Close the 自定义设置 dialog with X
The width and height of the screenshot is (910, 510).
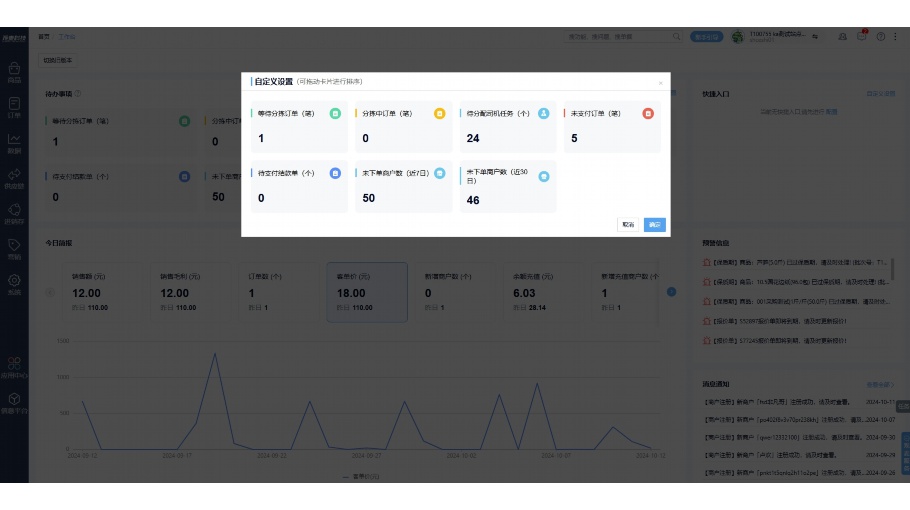tap(660, 83)
